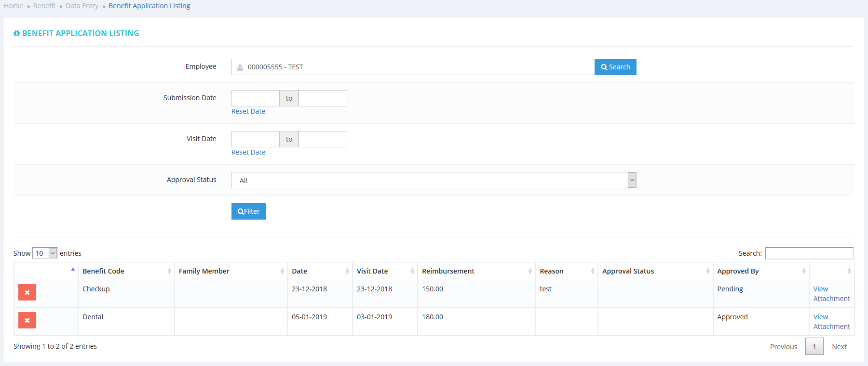Open the Approval Status dropdown
This screenshot has height=366, width=868.
coord(433,180)
